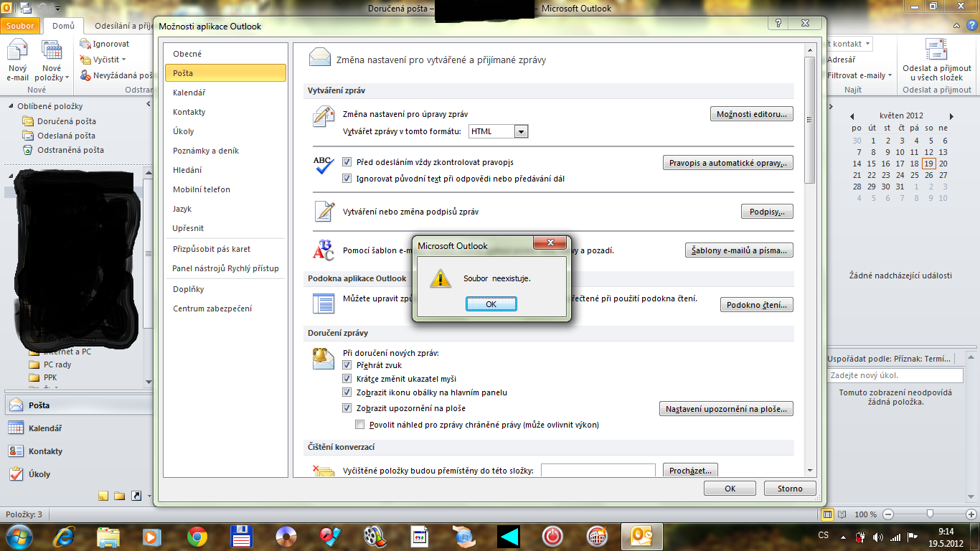Open the navigation pane configure buttons dropdown
This screenshot has height=551, width=980.
149,496
